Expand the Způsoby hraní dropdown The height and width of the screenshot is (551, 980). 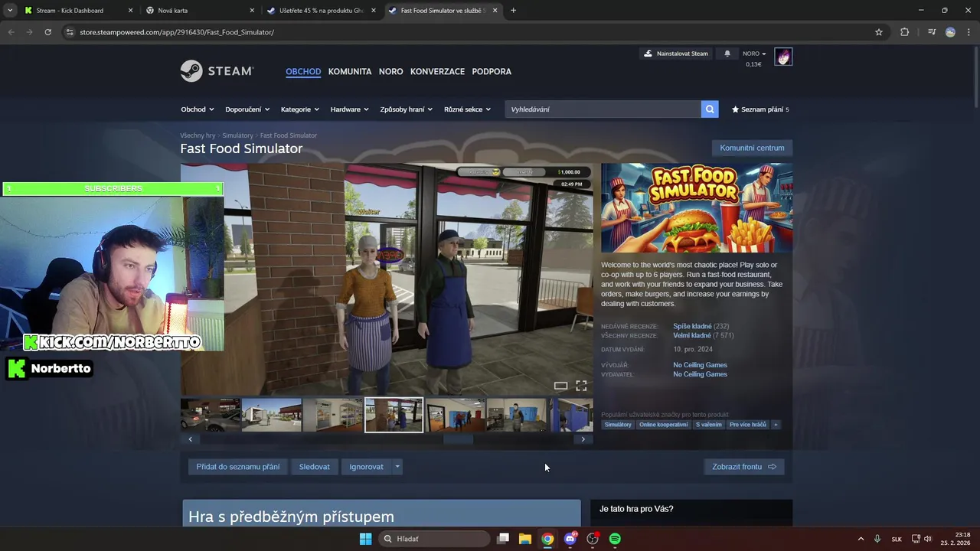[407, 109]
